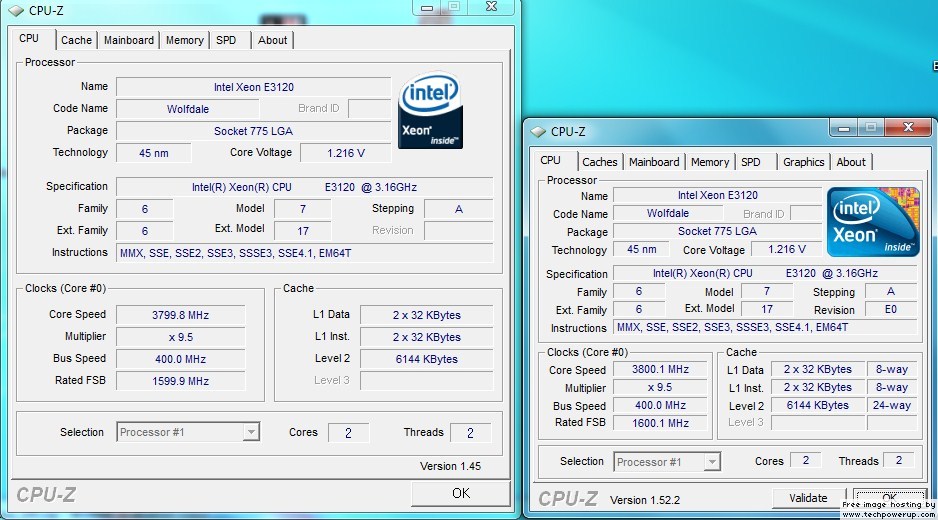The height and width of the screenshot is (520, 938).
Task: Click Core Speed '3800.1 MHz' in right window
Action: pyautogui.click(x=660, y=369)
